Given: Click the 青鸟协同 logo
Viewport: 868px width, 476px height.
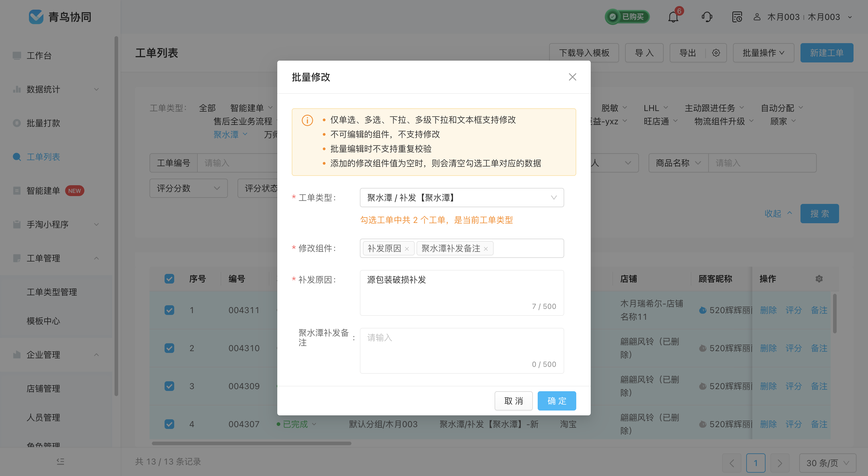Looking at the screenshot, I should [60, 17].
